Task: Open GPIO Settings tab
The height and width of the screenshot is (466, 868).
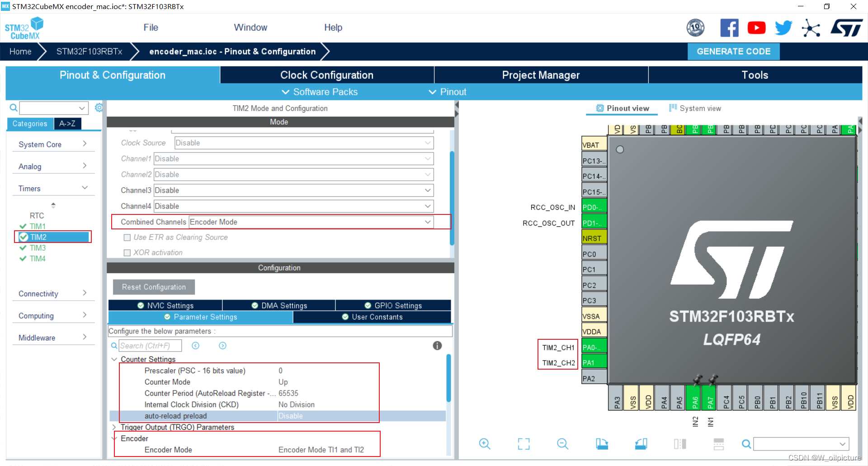Action: (x=393, y=305)
